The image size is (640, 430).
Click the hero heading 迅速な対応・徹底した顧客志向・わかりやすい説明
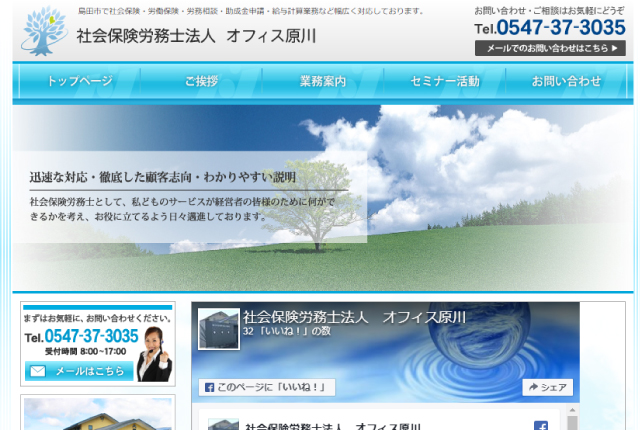162,177
